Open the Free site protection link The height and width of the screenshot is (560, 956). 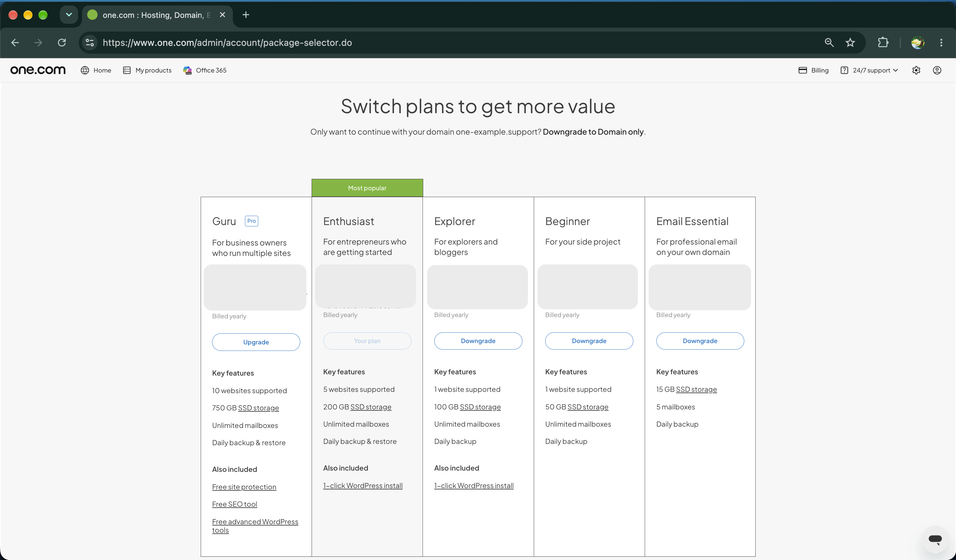tap(244, 487)
